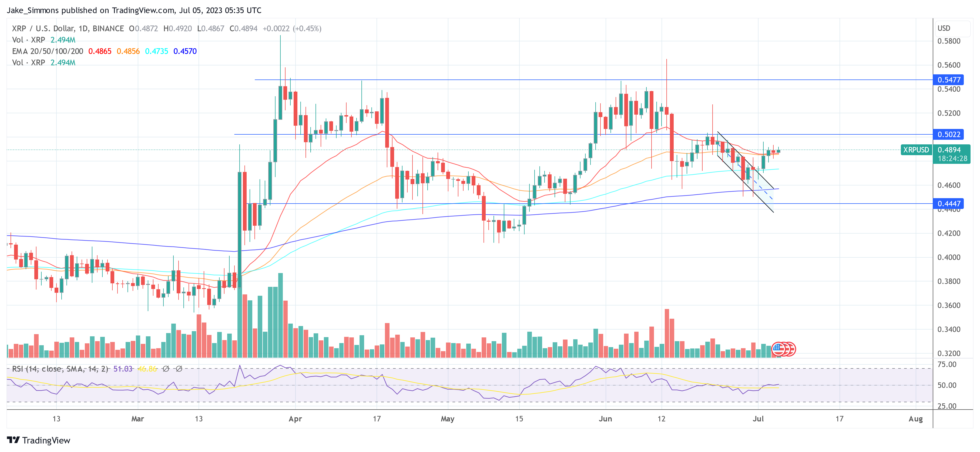Click the Apr date label on time axis

[295, 419]
